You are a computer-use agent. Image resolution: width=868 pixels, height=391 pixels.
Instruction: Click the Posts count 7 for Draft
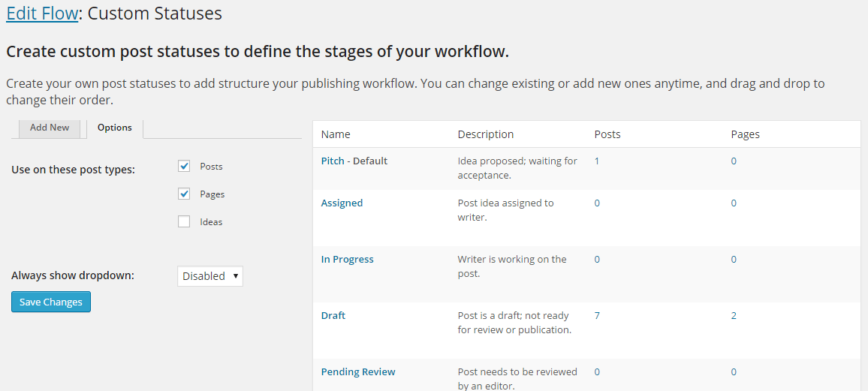pyautogui.click(x=597, y=316)
